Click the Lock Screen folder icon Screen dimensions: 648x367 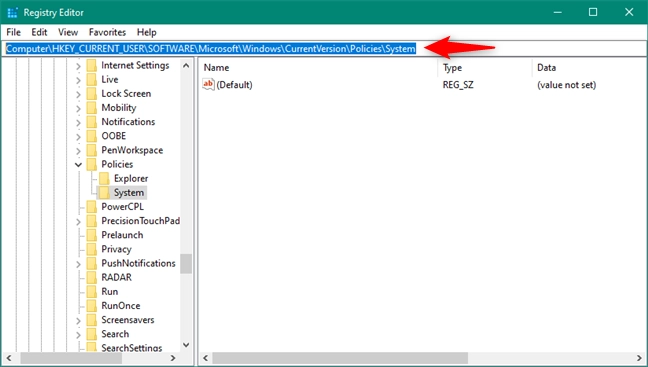click(92, 93)
